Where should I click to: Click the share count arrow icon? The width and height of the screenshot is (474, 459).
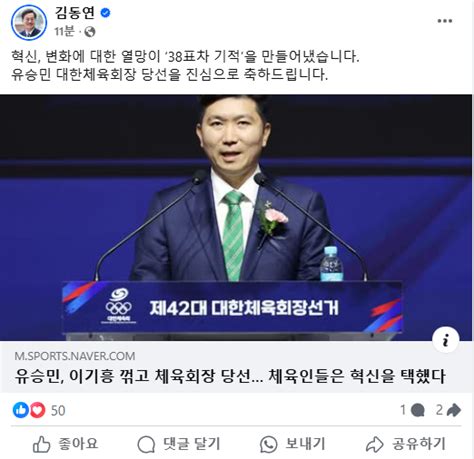click(x=453, y=410)
